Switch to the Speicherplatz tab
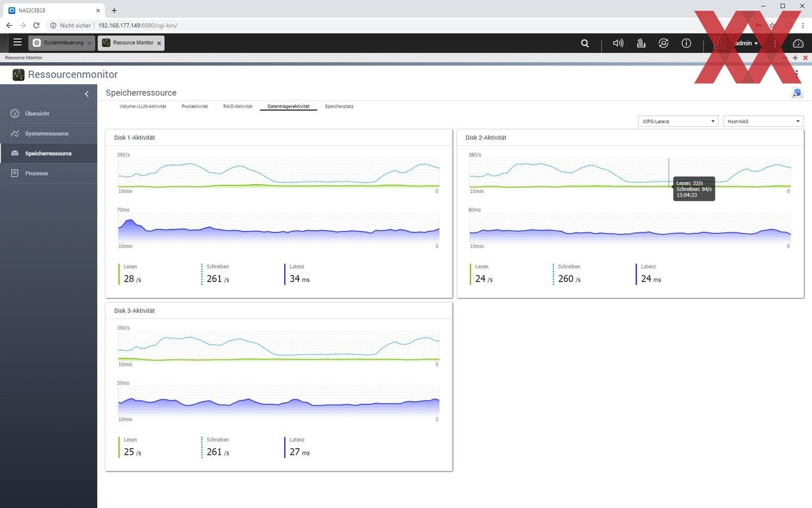This screenshot has height=508, width=812. [x=339, y=106]
